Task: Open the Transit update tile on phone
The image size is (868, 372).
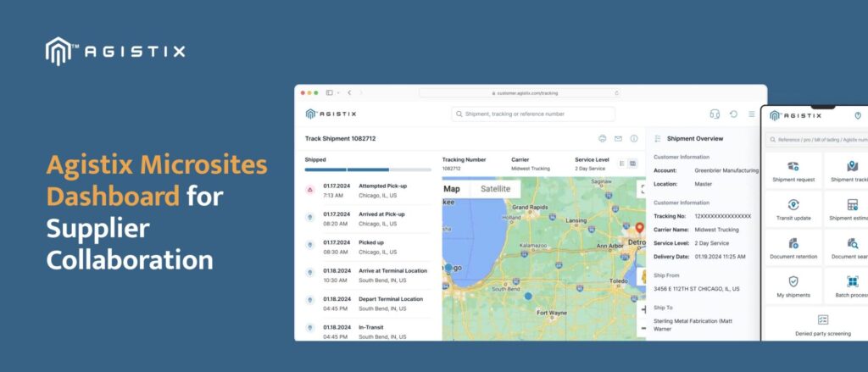Action: click(x=793, y=210)
